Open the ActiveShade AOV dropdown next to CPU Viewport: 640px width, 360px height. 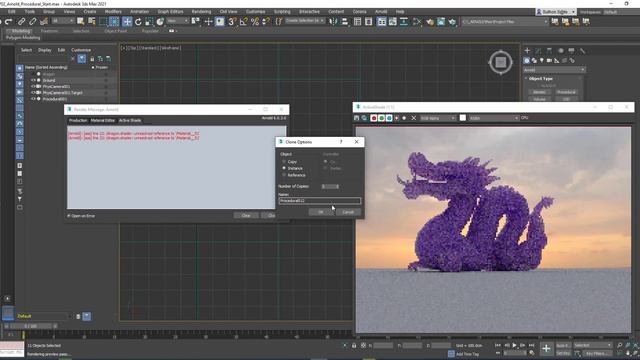coord(493,118)
